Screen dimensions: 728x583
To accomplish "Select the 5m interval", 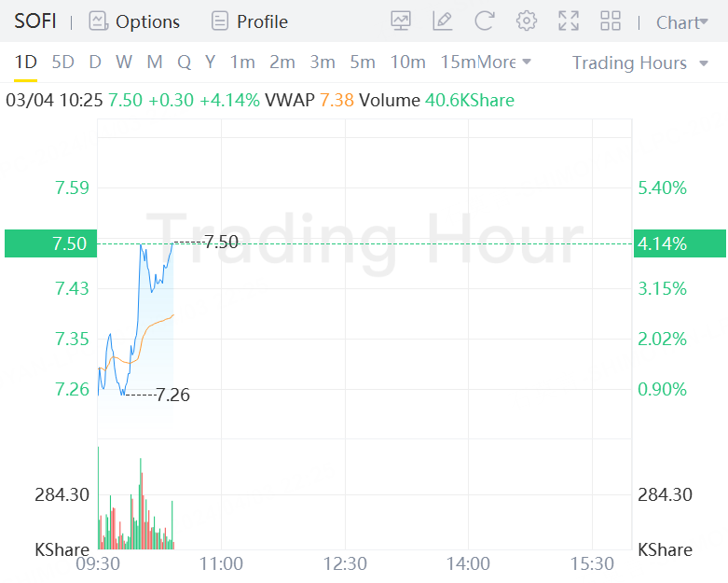I will click(363, 62).
